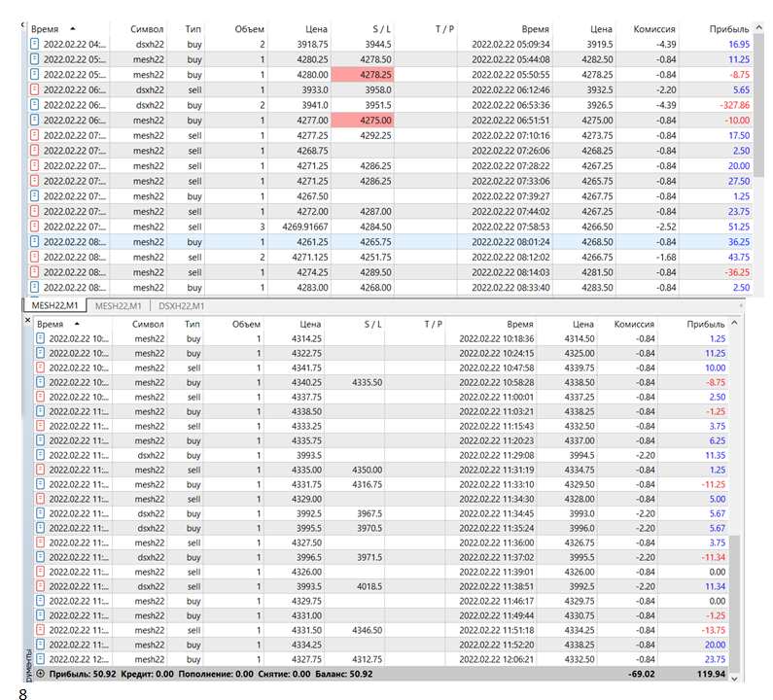Click the sell icon of the trade closed 11:31:19
Screen dimensions: 773x700
click(x=41, y=470)
